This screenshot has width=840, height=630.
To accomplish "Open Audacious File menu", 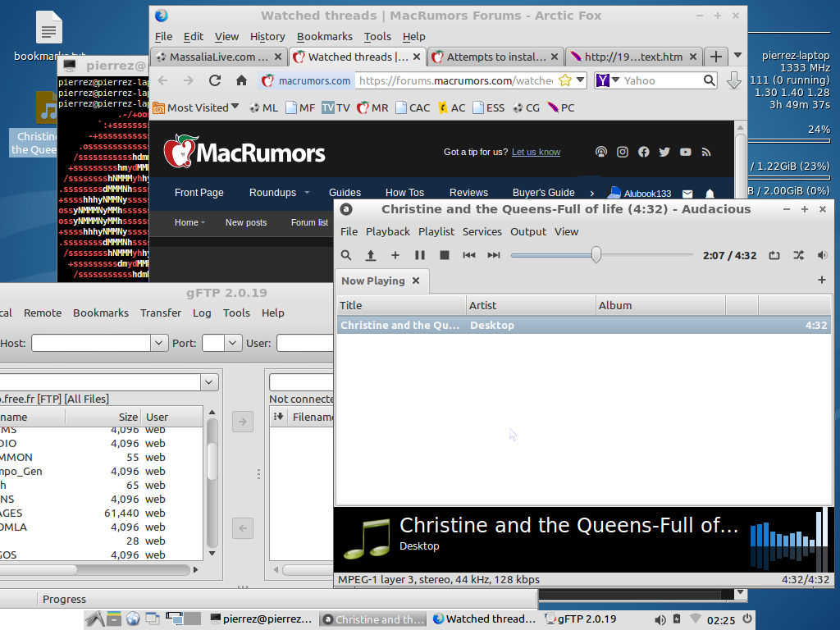I will [x=349, y=231].
